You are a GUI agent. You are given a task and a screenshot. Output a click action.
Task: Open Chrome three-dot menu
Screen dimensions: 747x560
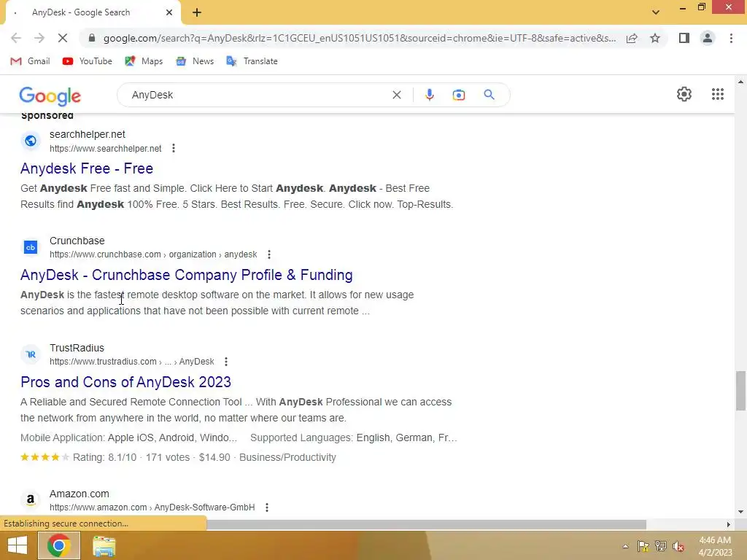tap(731, 38)
